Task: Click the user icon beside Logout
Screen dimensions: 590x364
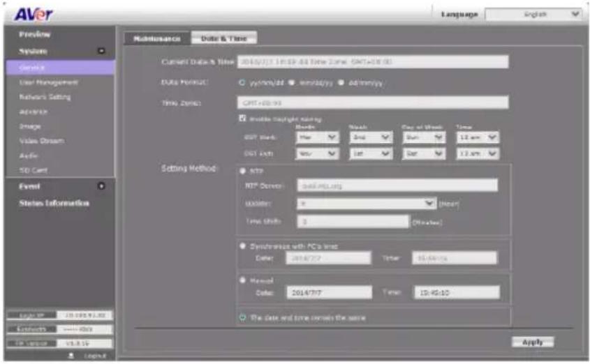Action: coord(71,356)
